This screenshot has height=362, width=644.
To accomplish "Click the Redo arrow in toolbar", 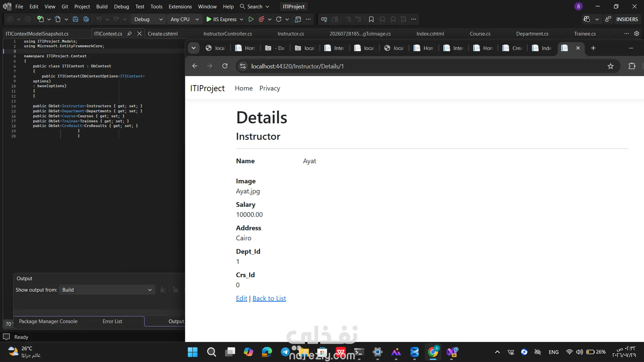I will click(x=116, y=19).
